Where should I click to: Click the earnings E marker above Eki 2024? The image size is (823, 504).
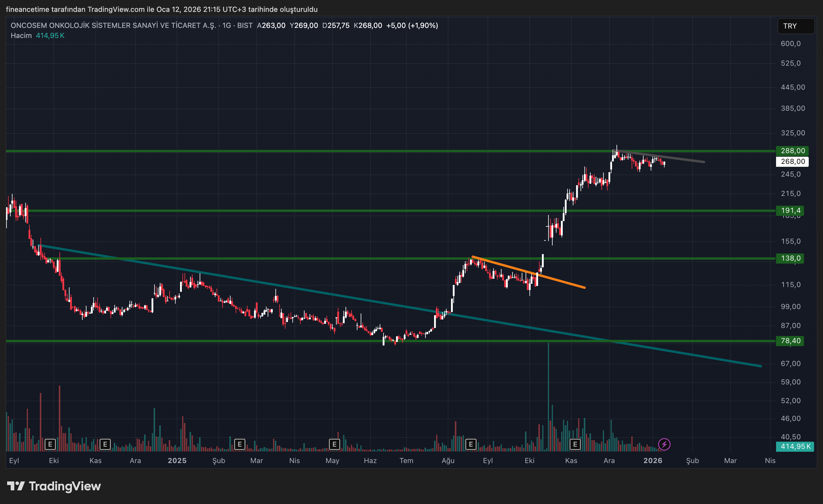[50, 444]
